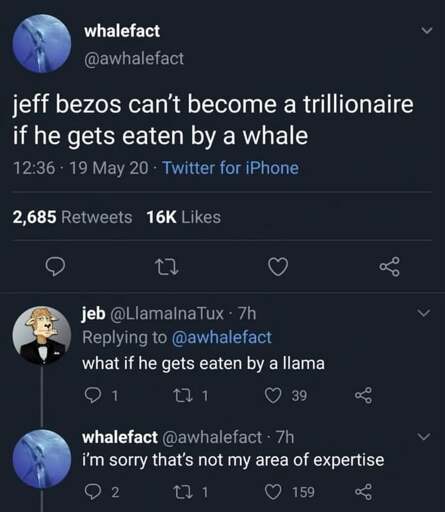Open jeb's llama profile picture
The height and width of the screenshot is (512, 445).
tap(42, 335)
